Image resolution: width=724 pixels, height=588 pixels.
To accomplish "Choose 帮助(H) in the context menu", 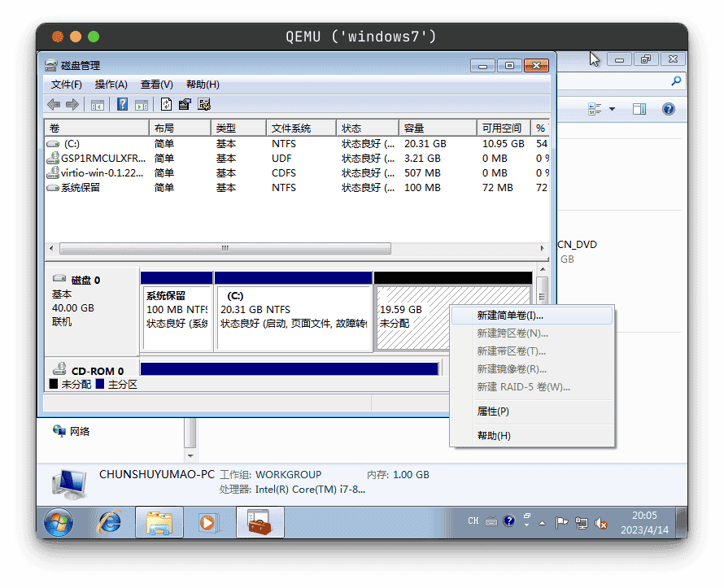I will coord(532,436).
